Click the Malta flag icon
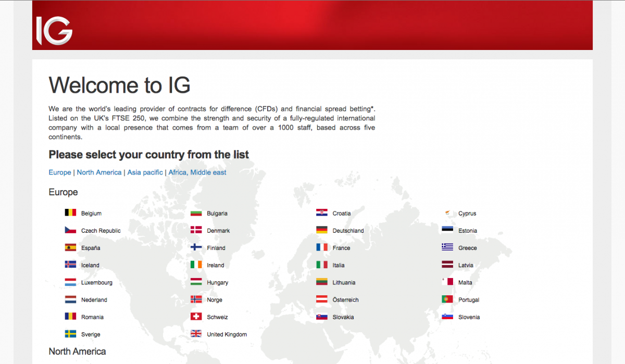Image resolution: width=625 pixels, height=364 pixels. (x=448, y=282)
